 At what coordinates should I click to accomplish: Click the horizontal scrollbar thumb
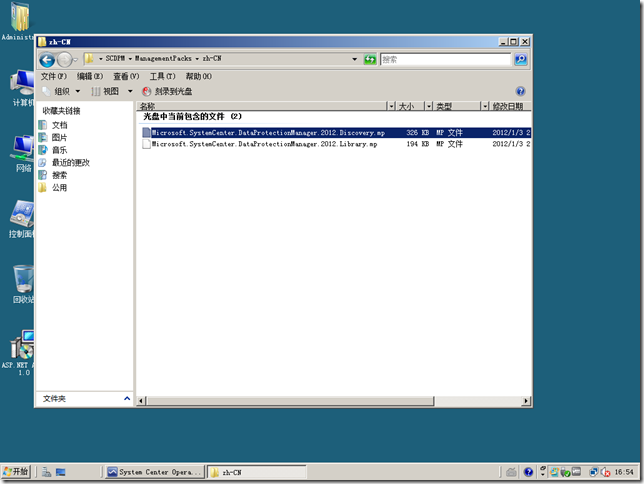[x=291, y=401]
